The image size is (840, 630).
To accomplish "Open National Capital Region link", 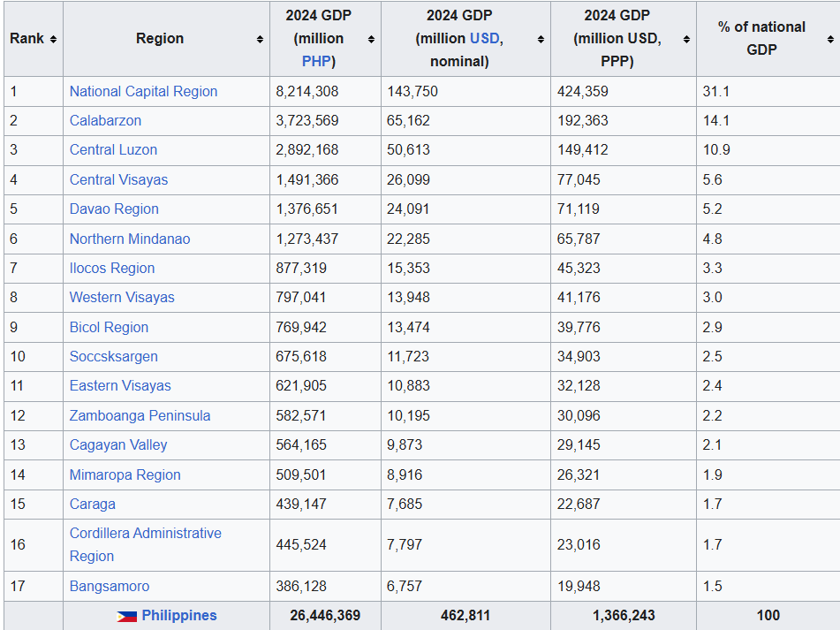I will pyautogui.click(x=144, y=92).
